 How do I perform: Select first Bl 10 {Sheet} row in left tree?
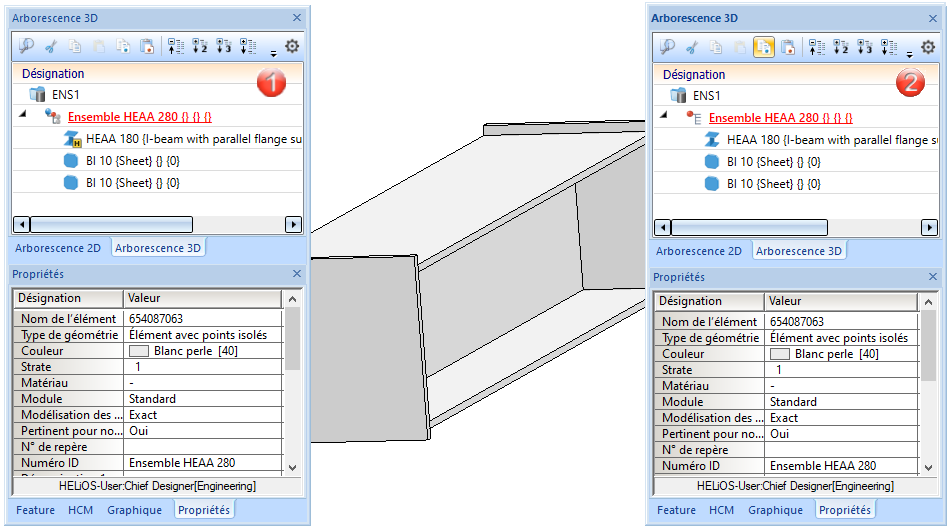coord(133,161)
